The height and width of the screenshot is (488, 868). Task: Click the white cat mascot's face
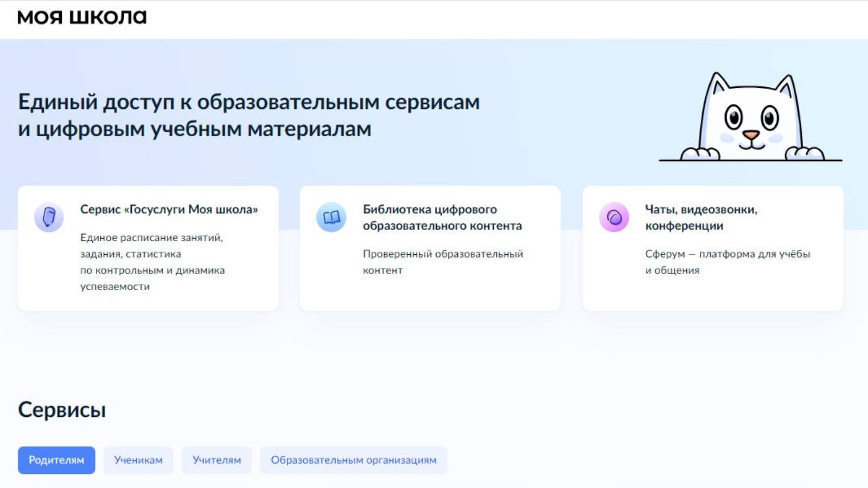tap(751, 122)
